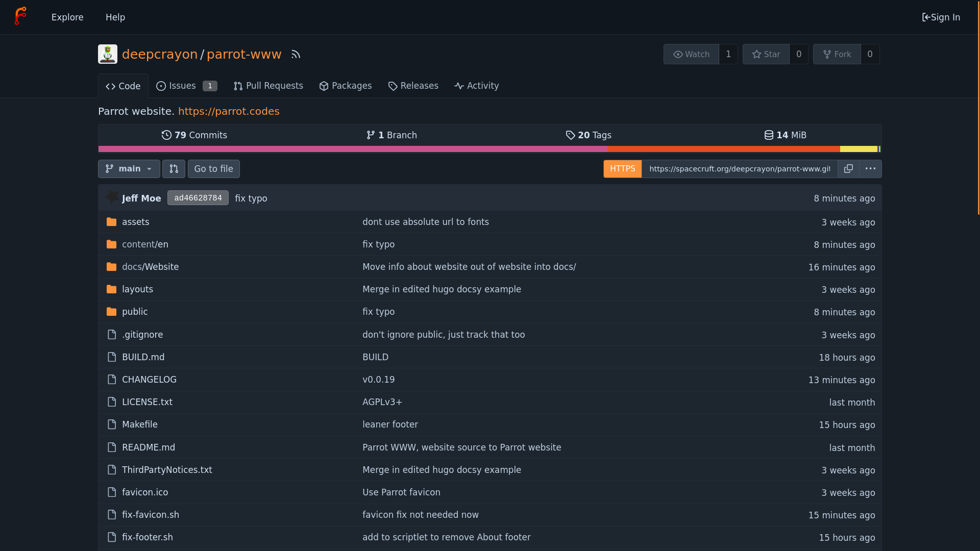View the watchers count 1
980x551 pixels.
[728, 54]
